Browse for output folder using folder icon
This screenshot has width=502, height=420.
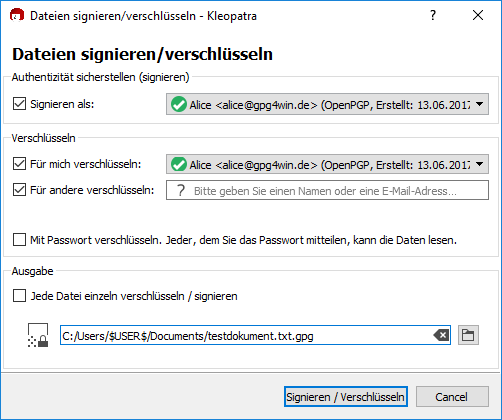468,335
